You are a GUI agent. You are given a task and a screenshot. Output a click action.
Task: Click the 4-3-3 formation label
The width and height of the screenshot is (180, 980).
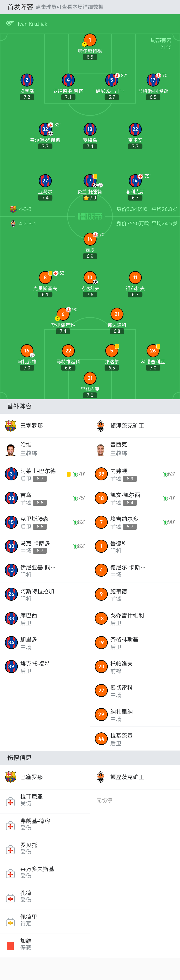point(25,209)
